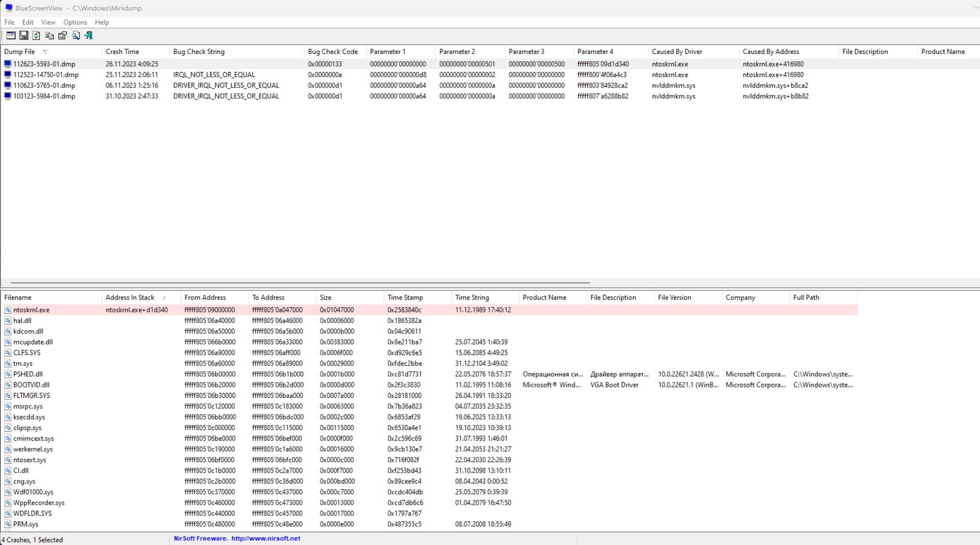980x545 pixels.
Task: Select the werkernel.sys driver row
Action: (429, 449)
